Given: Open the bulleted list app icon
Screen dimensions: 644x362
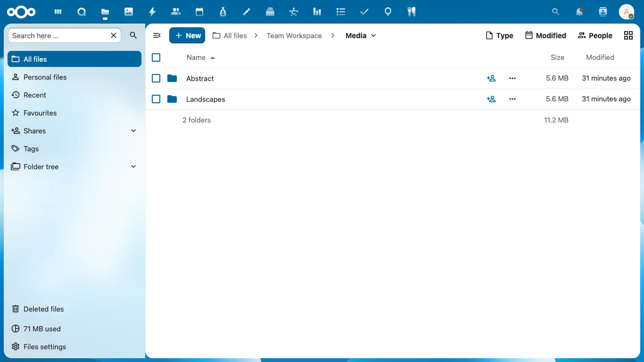Looking at the screenshot, I should (341, 12).
